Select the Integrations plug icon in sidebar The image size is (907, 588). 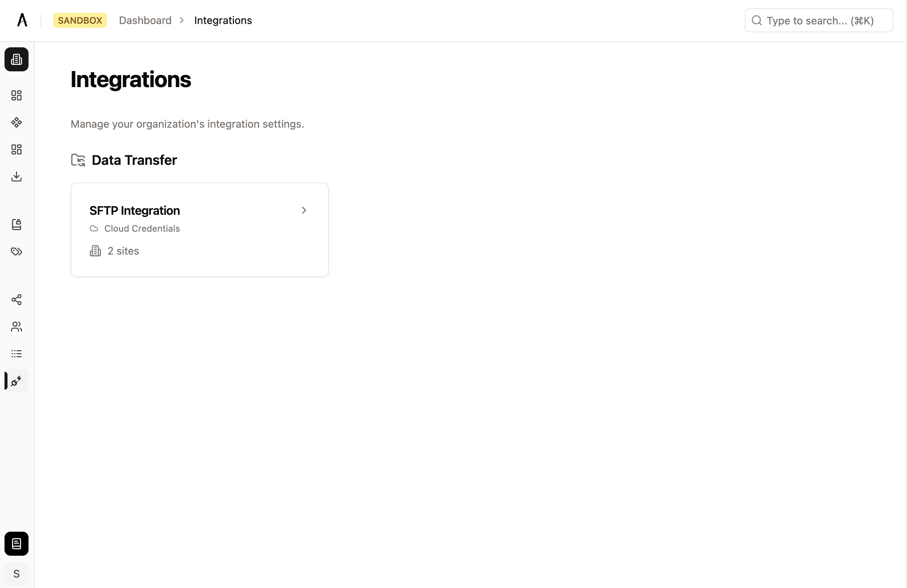coord(16,381)
